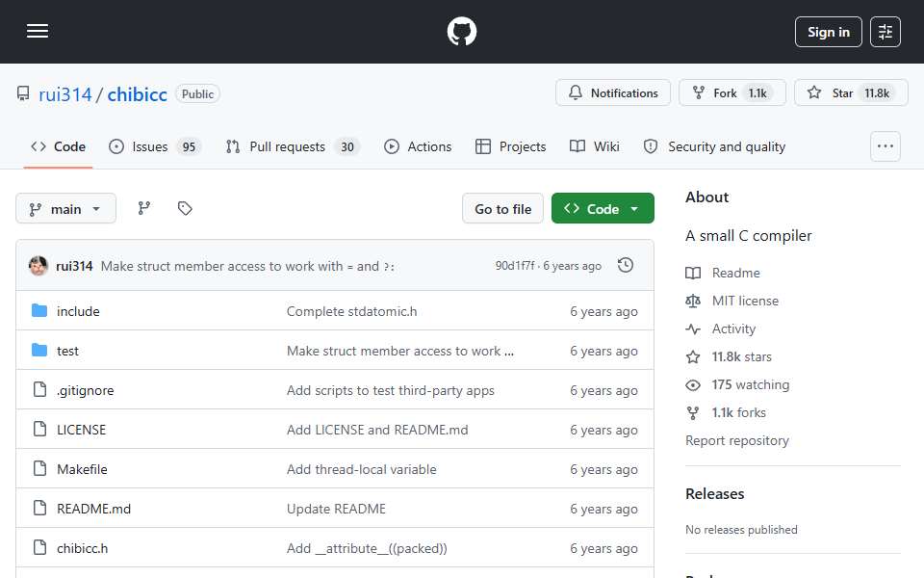Open the Projects tab
This screenshot has height=578, width=924.
point(511,146)
